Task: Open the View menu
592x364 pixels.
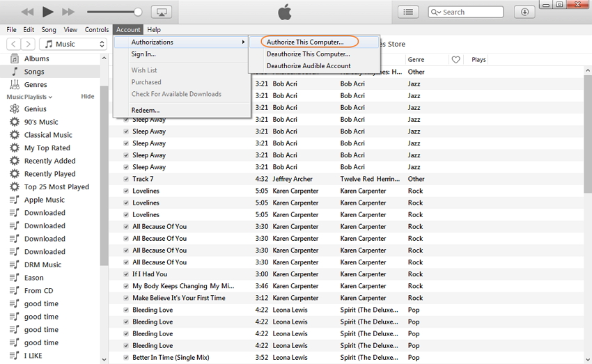Action: coord(70,30)
